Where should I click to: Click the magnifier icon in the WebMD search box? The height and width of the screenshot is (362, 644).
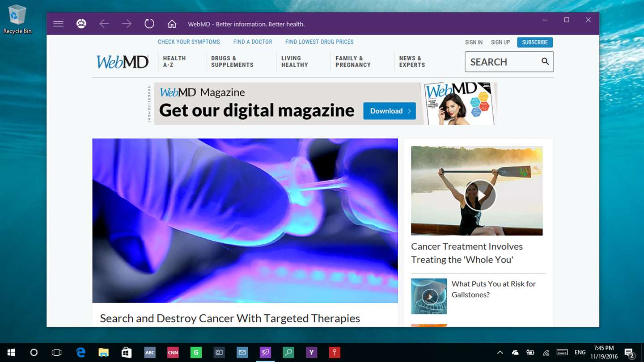[545, 62]
